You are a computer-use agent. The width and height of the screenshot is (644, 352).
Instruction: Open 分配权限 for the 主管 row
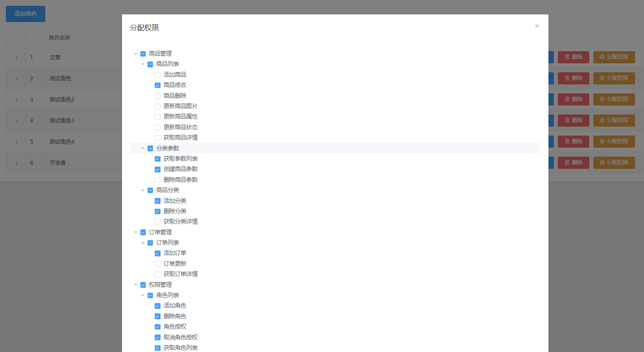614,57
